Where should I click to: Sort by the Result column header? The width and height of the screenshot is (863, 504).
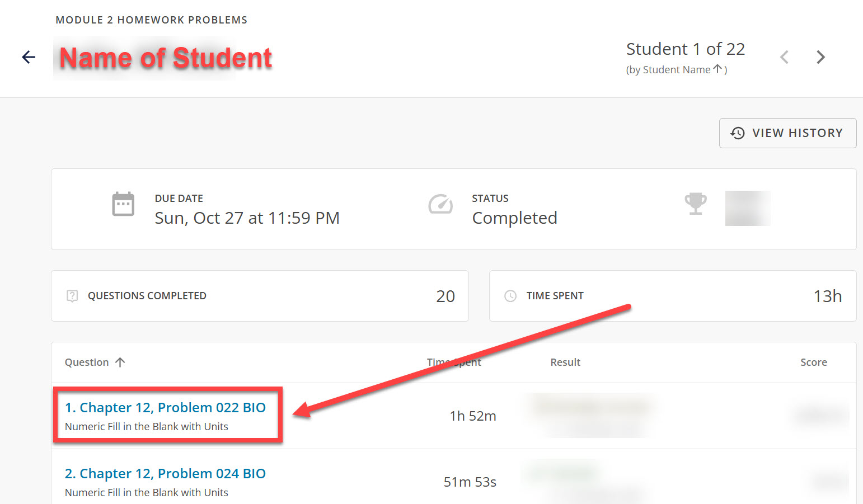565,362
